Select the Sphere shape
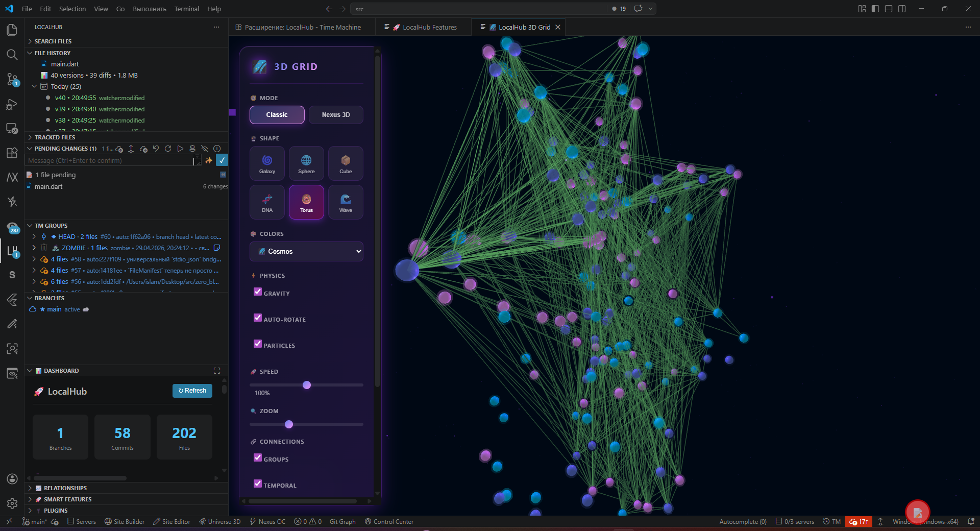Image resolution: width=980 pixels, height=531 pixels. coord(306,163)
